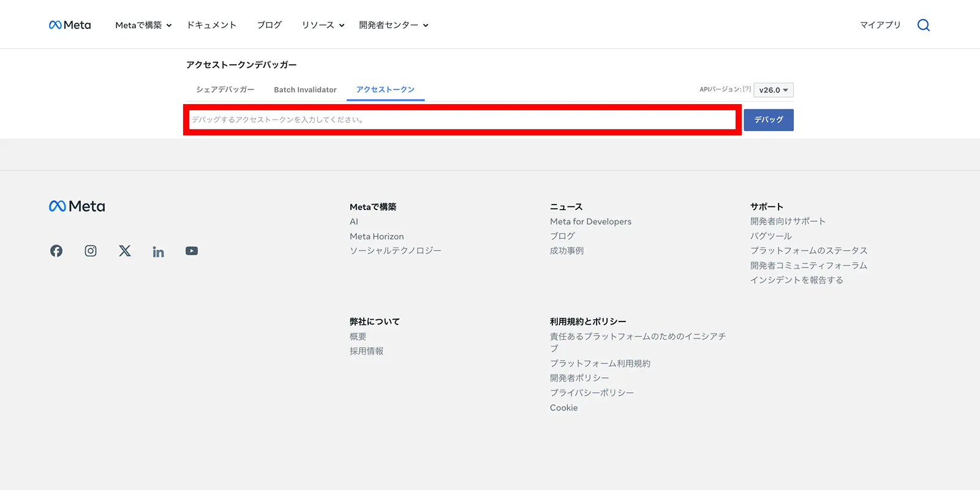
Task: Expand the Metaで構築 menu
Action: 143,25
